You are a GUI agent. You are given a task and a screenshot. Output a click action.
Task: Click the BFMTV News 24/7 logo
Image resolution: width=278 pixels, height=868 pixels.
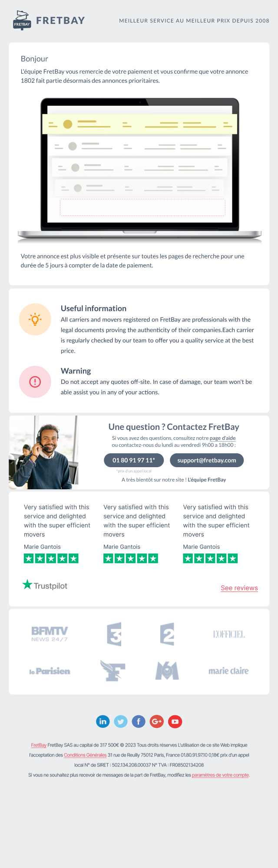click(x=50, y=634)
